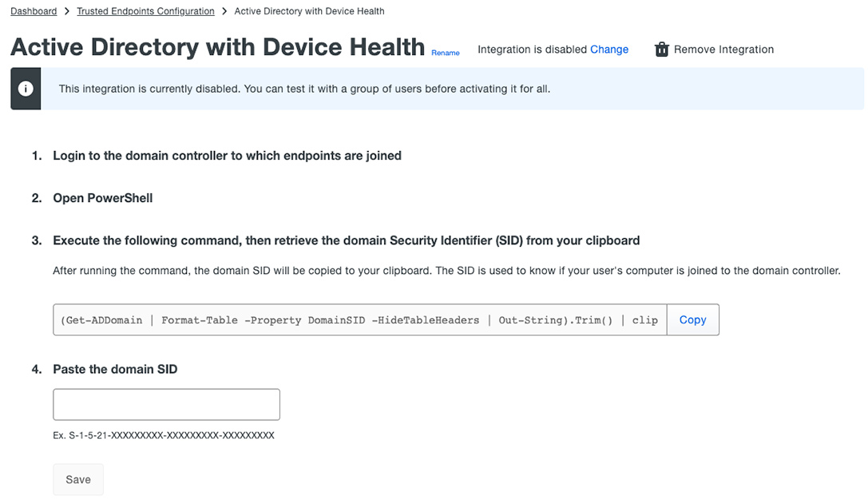The image size is (868, 500).
Task: Click the current page breadcrumb text
Action: 309,11
